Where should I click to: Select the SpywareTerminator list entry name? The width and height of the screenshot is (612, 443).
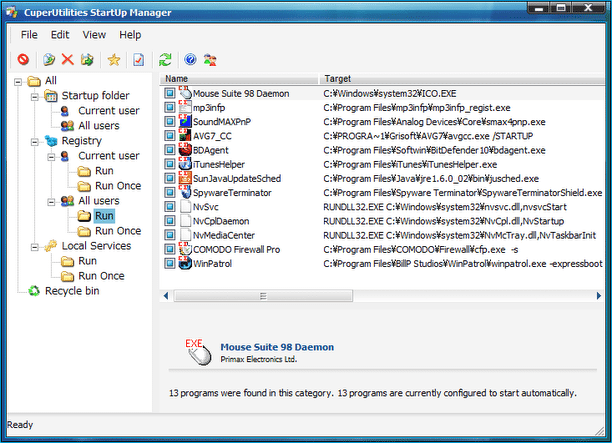232,193
